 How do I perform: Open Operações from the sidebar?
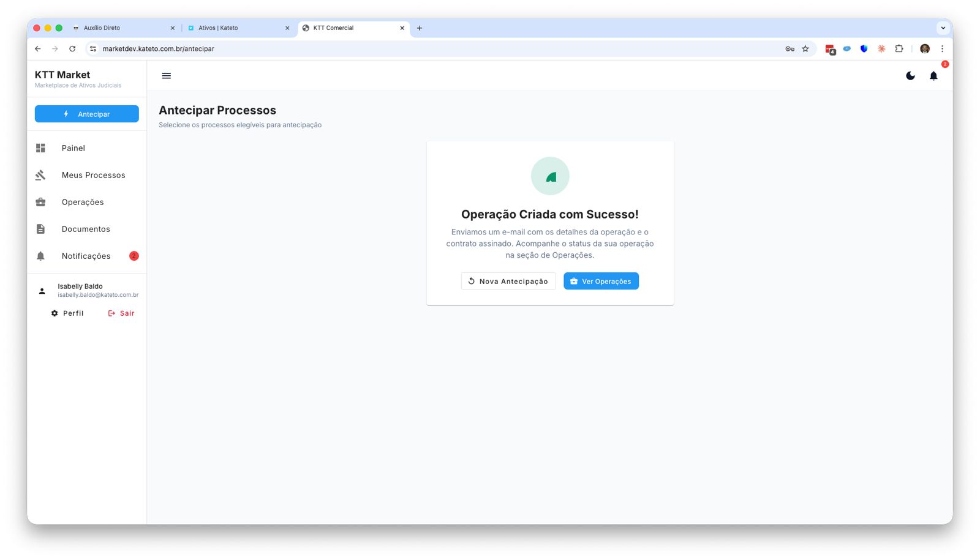click(x=82, y=202)
